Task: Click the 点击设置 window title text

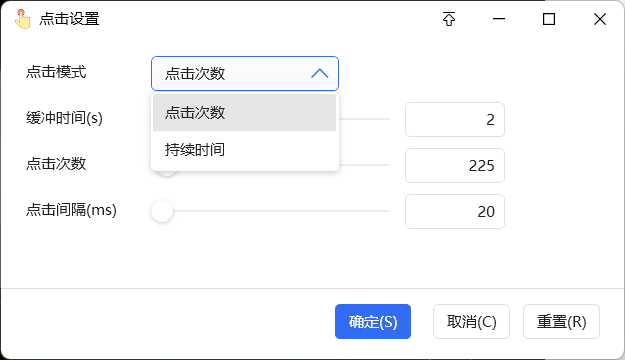Action: pos(69,19)
